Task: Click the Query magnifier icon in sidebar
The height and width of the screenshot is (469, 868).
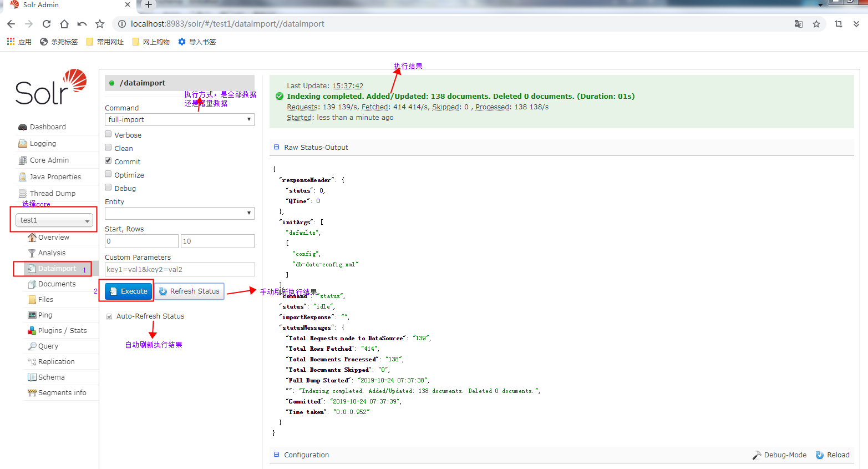Action: click(x=32, y=346)
